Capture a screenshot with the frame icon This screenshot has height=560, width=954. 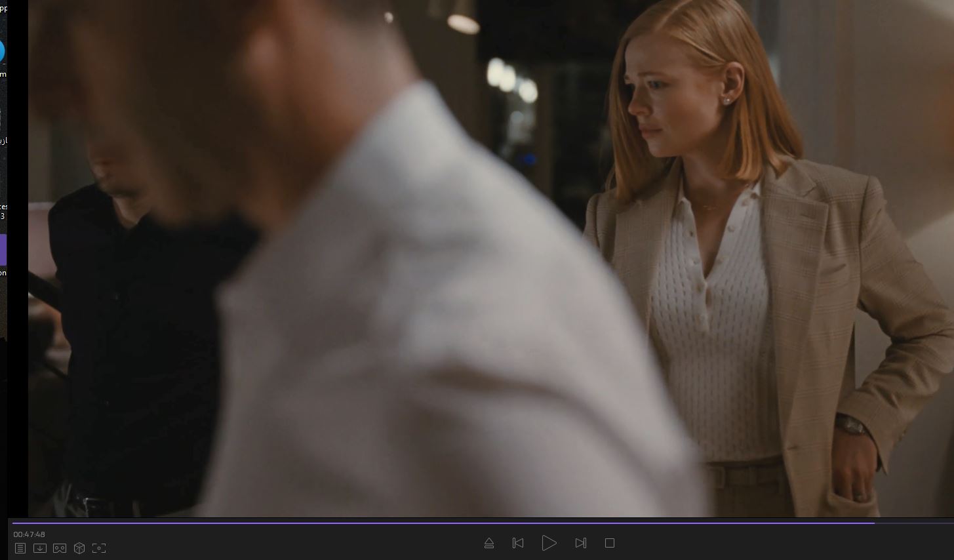point(99,548)
